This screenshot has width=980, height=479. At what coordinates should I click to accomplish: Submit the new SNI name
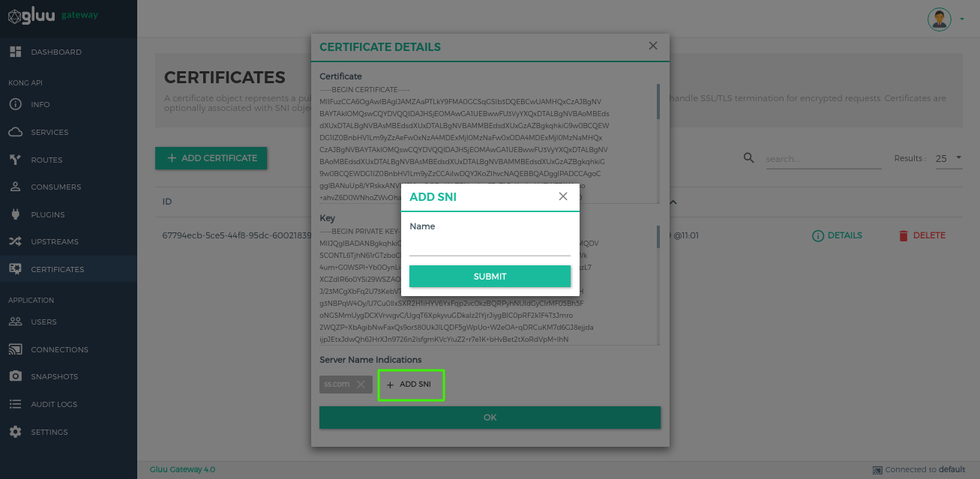pyautogui.click(x=490, y=277)
